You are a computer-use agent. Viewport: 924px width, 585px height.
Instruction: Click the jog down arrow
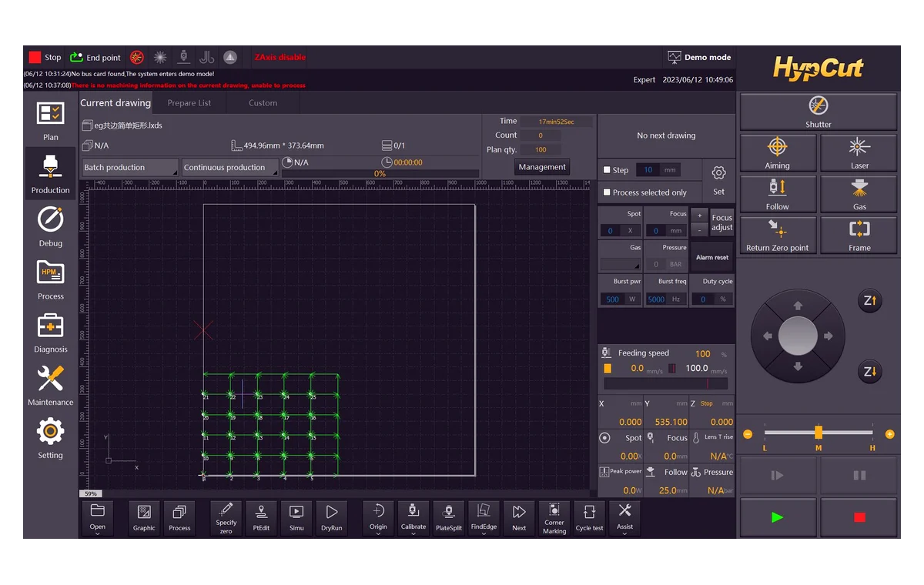pyautogui.click(x=798, y=367)
